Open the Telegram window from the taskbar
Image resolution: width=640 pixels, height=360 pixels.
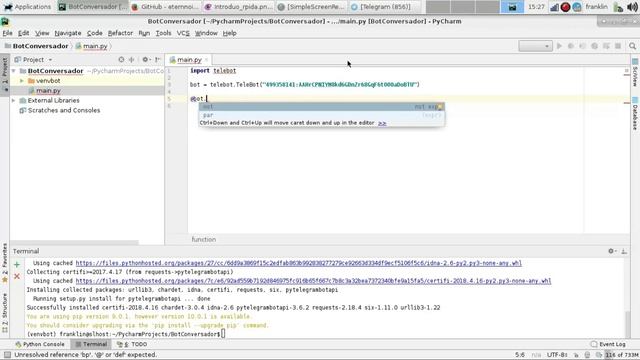point(385,7)
